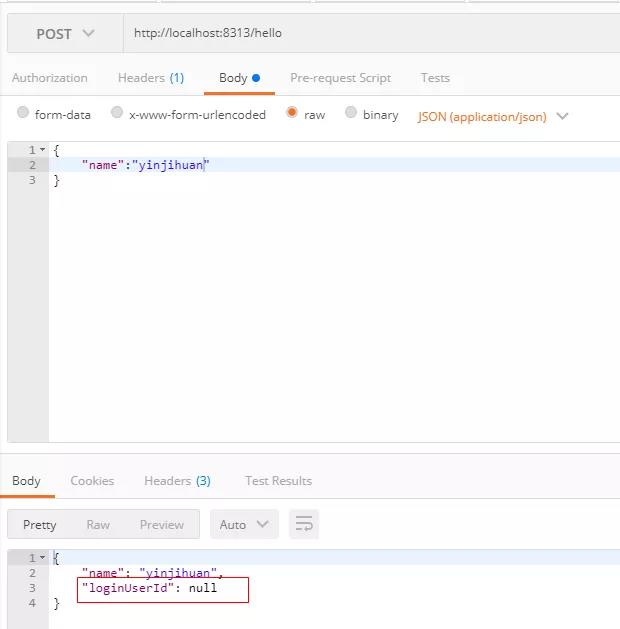Screen dimensions: 620x629
Task: Collapse the response JSON fold arrow on line 1
Action: click(43, 558)
